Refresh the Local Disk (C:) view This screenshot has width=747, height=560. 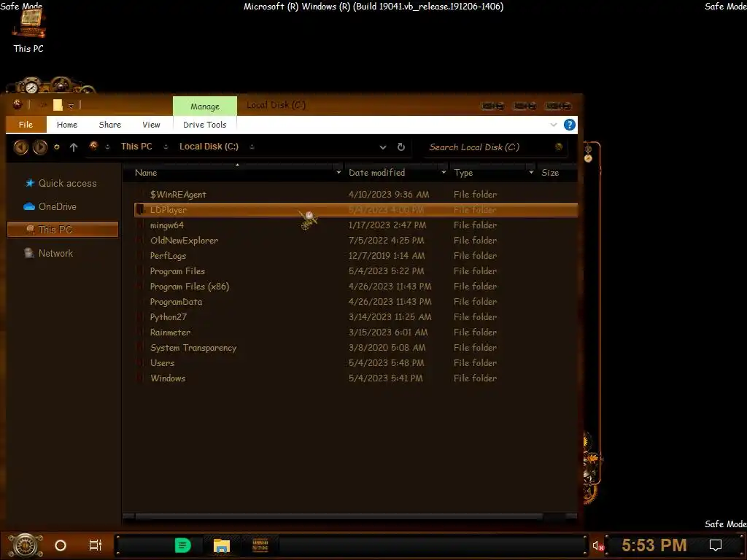tap(401, 147)
